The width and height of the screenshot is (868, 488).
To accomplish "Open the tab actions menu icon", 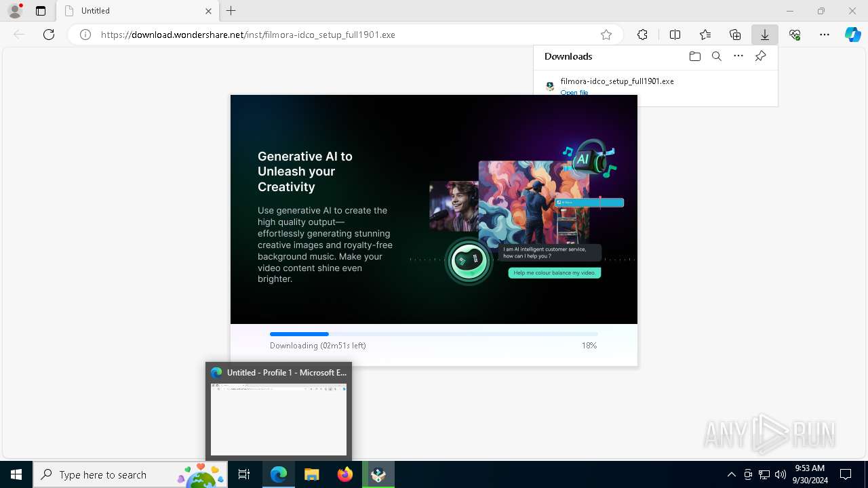I will (41, 11).
